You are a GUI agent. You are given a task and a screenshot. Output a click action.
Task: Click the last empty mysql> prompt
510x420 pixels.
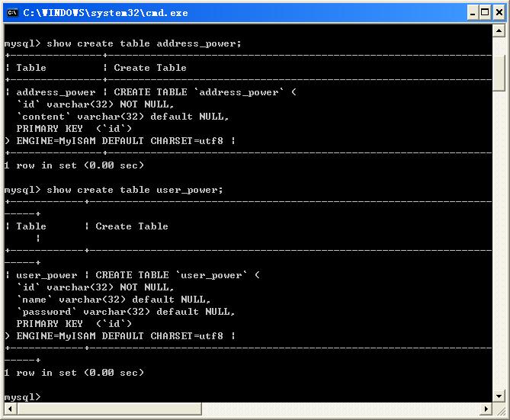click(x=22, y=397)
